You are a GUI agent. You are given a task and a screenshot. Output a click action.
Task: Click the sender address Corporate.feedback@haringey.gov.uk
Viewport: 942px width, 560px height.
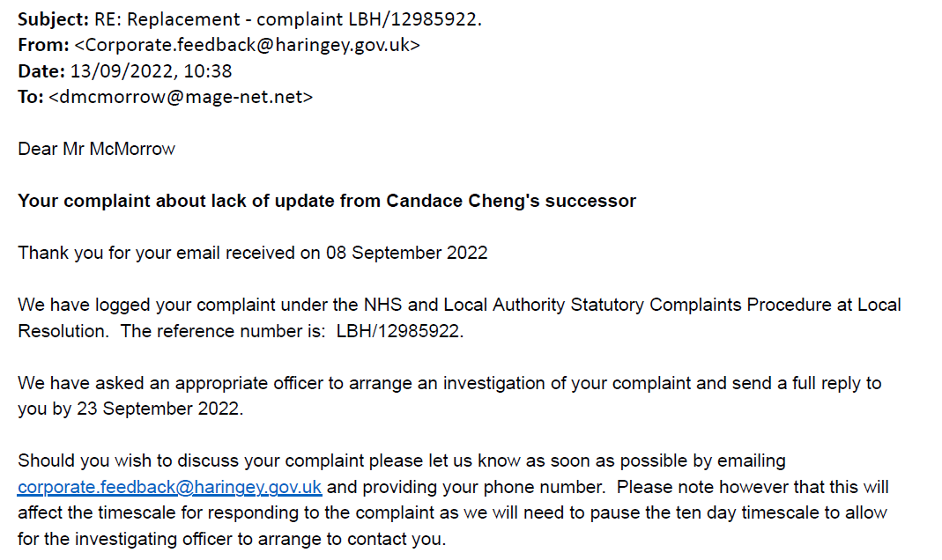pos(247,45)
